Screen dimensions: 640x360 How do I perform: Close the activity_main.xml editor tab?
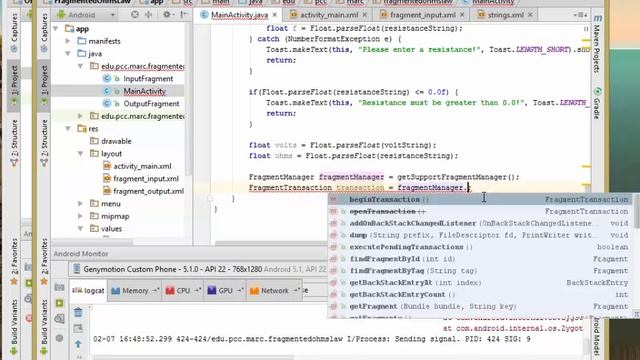[x=364, y=15]
